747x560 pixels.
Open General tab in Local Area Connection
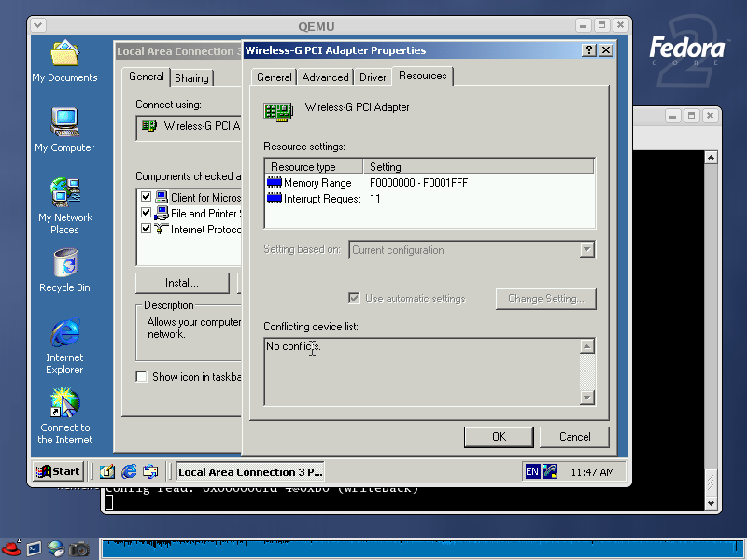(x=147, y=77)
